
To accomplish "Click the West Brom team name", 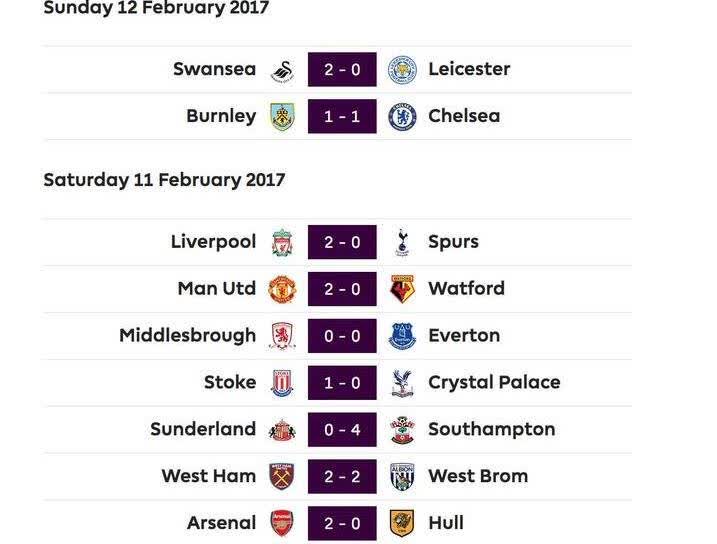I will pyautogui.click(x=478, y=476).
